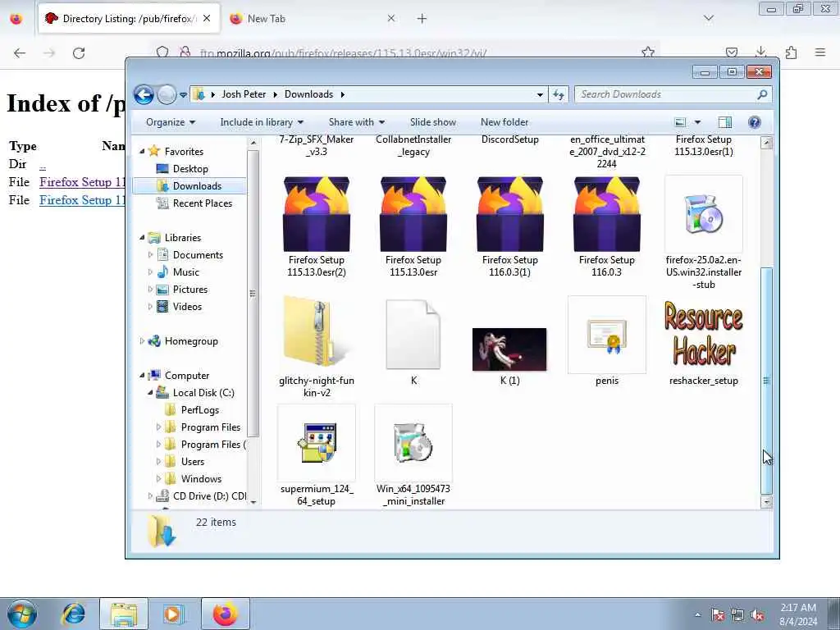Open the Pictures library
The width and height of the screenshot is (840, 630).
click(x=189, y=290)
